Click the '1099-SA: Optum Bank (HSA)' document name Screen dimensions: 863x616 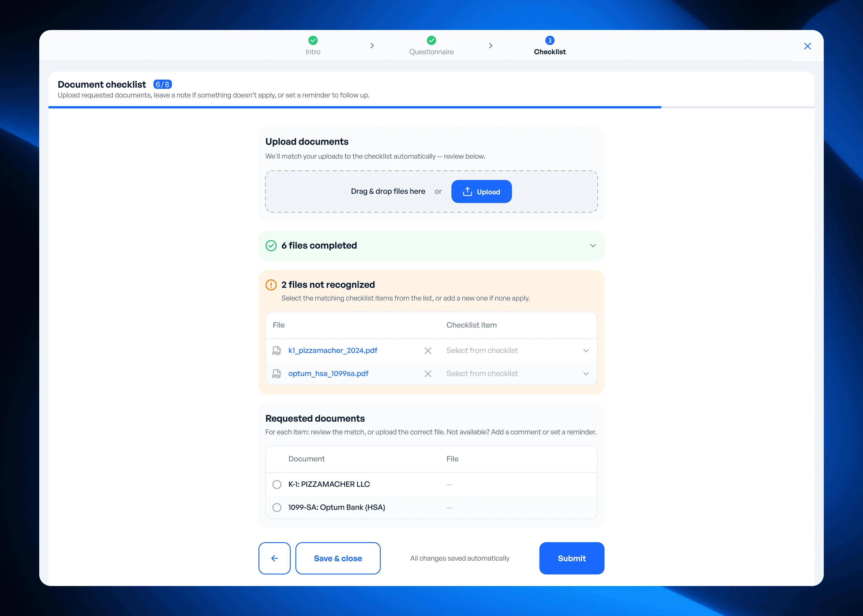pos(337,508)
